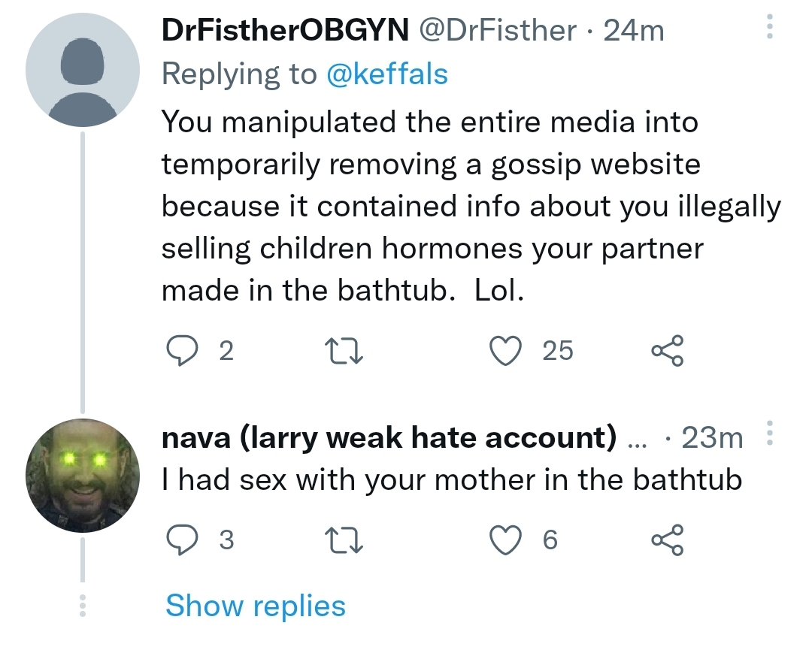812x653 pixels.
Task: Retweet DrFistherOBGYN's tweet
Action: [x=344, y=350]
